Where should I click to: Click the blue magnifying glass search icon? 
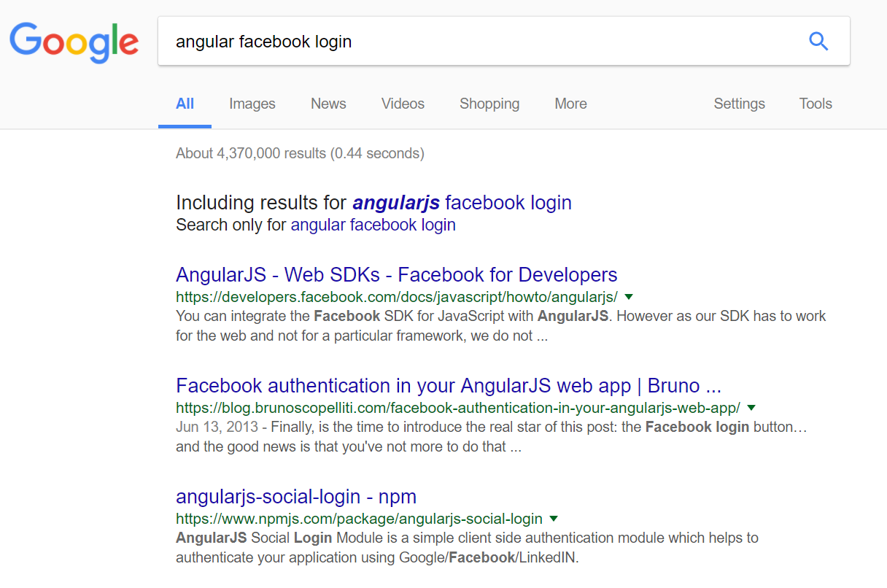click(x=818, y=42)
